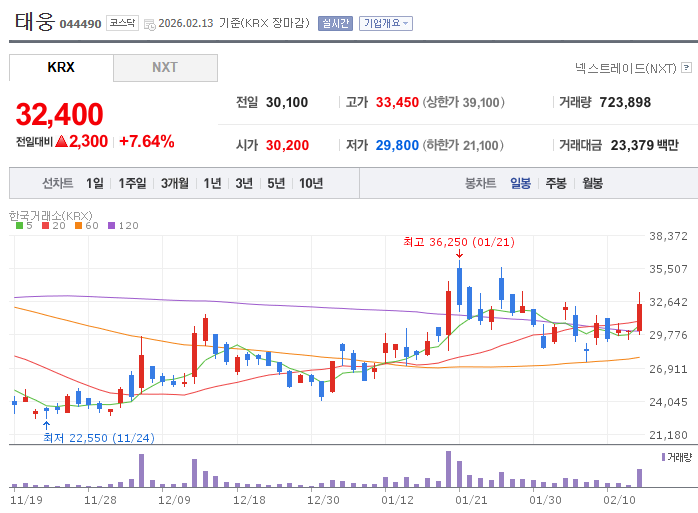Image resolution: width=698 pixels, height=513 pixels.
Task: Click the red 20-day moving average swatch
Action: pos(45,226)
